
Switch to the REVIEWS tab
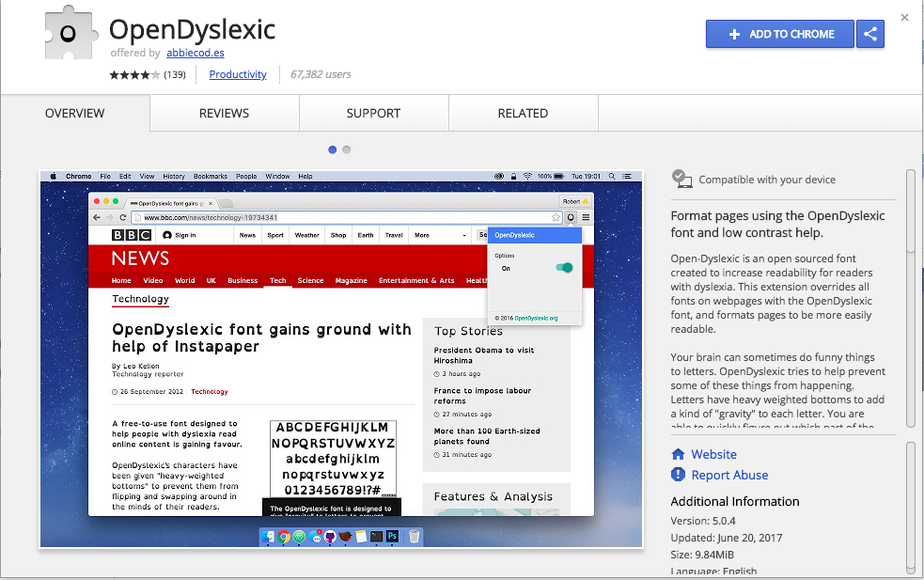tap(224, 113)
